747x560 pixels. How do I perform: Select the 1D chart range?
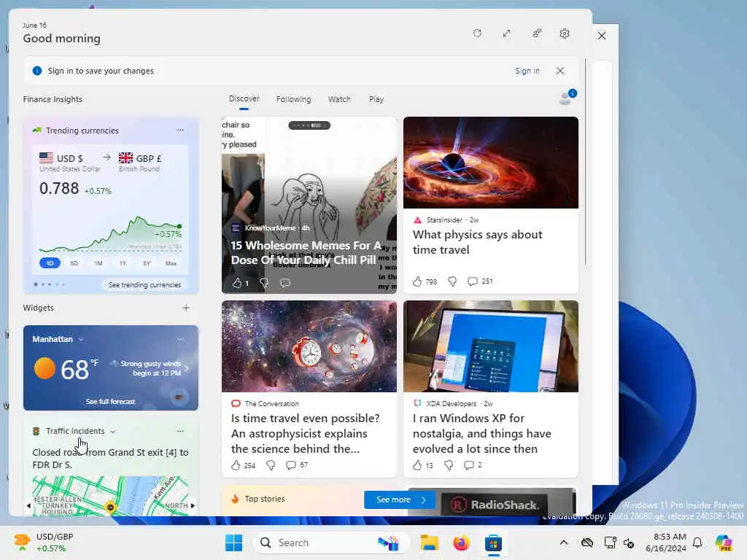click(50, 262)
